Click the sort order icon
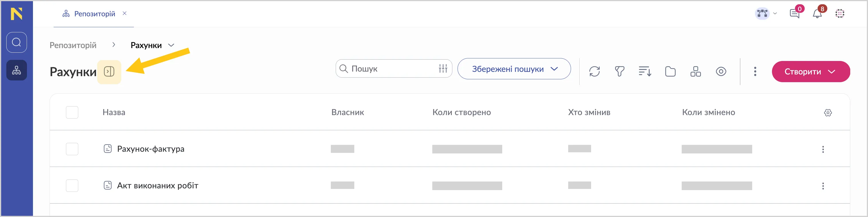The width and height of the screenshot is (868, 217). [x=645, y=72]
